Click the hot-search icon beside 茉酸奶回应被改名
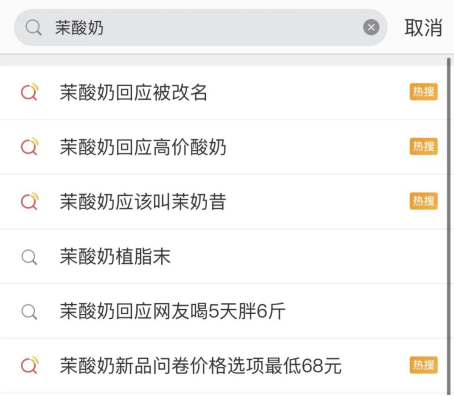This screenshot has width=454, height=396. coord(30,91)
